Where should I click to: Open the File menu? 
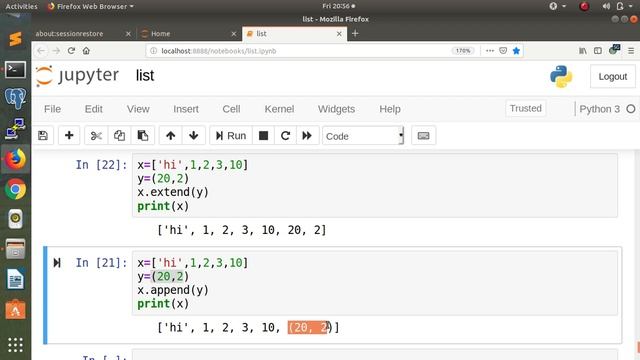click(52, 109)
